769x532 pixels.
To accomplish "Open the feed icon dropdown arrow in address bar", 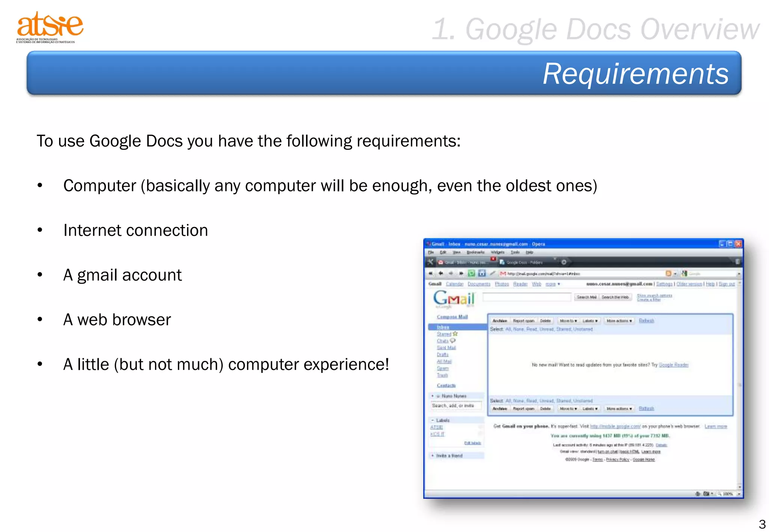I will click(x=675, y=274).
